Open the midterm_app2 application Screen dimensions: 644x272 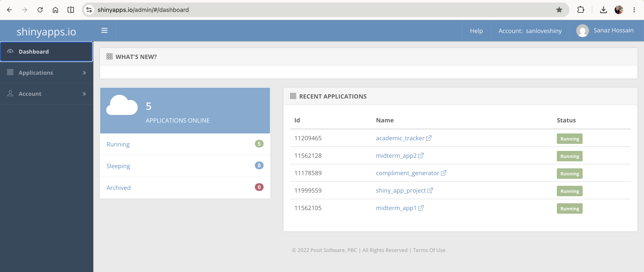tap(396, 156)
